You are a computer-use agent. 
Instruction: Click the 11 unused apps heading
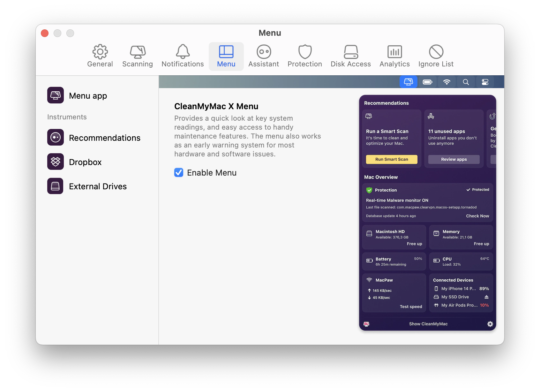[x=446, y=131]
